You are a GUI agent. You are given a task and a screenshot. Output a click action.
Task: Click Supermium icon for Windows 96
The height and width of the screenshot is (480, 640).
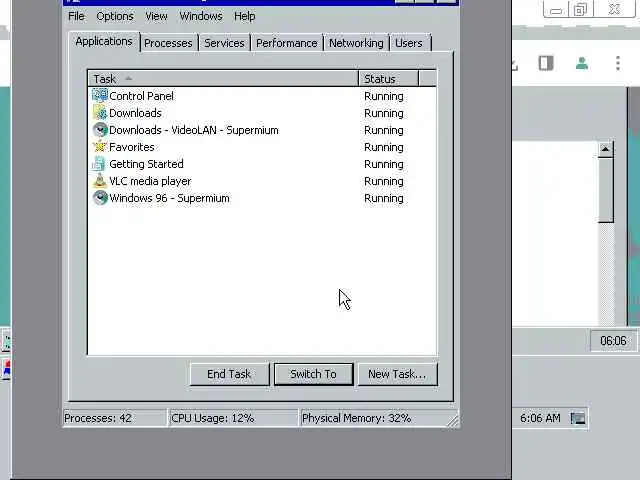pos(100,198)
